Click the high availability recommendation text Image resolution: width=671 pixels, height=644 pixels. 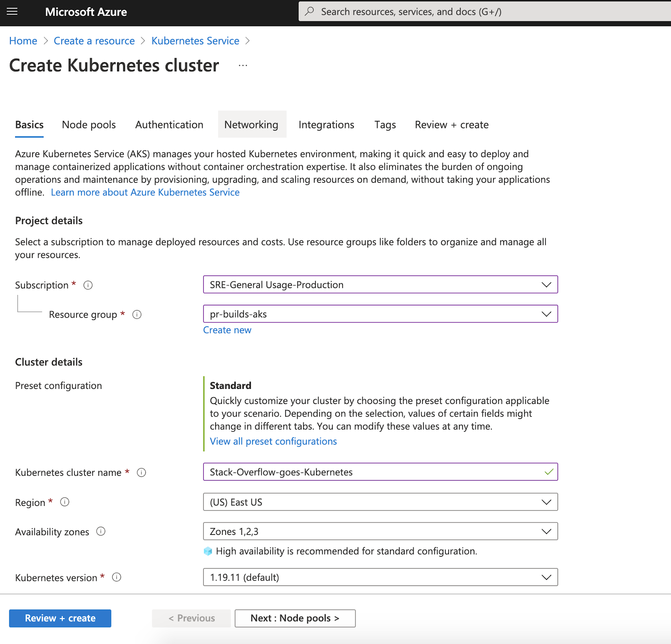click(346, 551)
